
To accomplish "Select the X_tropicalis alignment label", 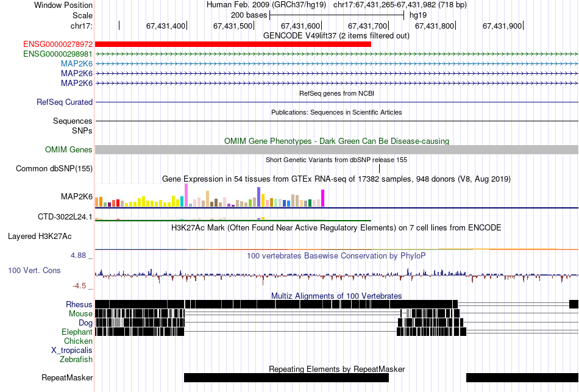I will 72,351.
